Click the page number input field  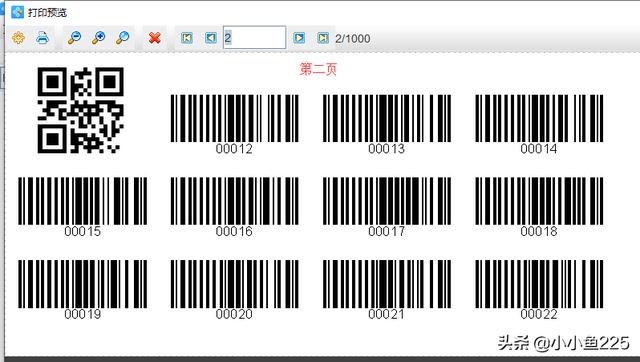pyautogui.click(x=255, y=38)
